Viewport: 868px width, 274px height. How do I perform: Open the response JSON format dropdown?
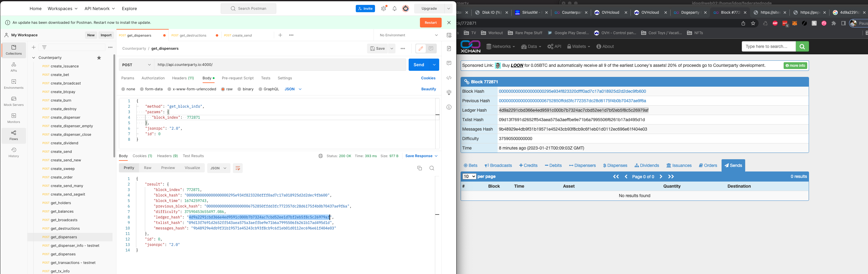[x=219, y=168]
